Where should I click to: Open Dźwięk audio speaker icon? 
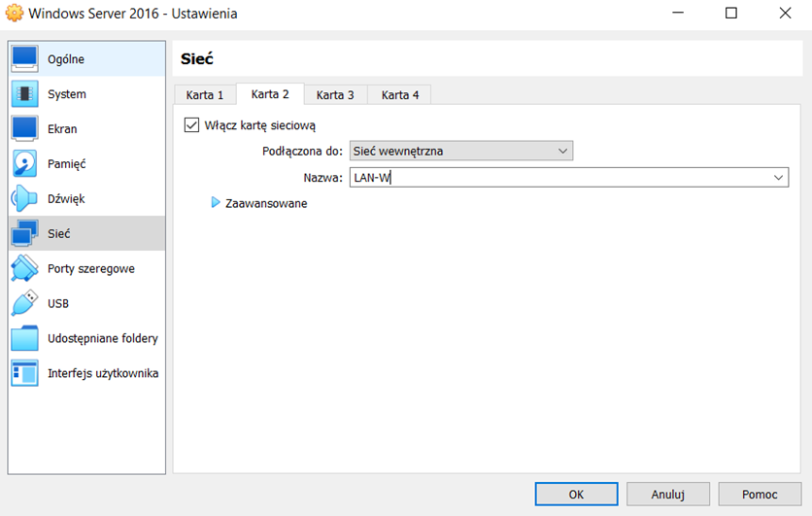(24, 199)
